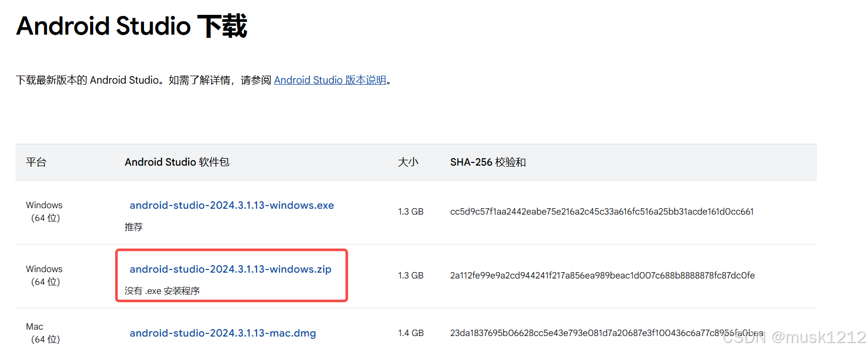Open the Android Studio 版本说明 link
Screen dimensions: 868x352
point(330,80)
